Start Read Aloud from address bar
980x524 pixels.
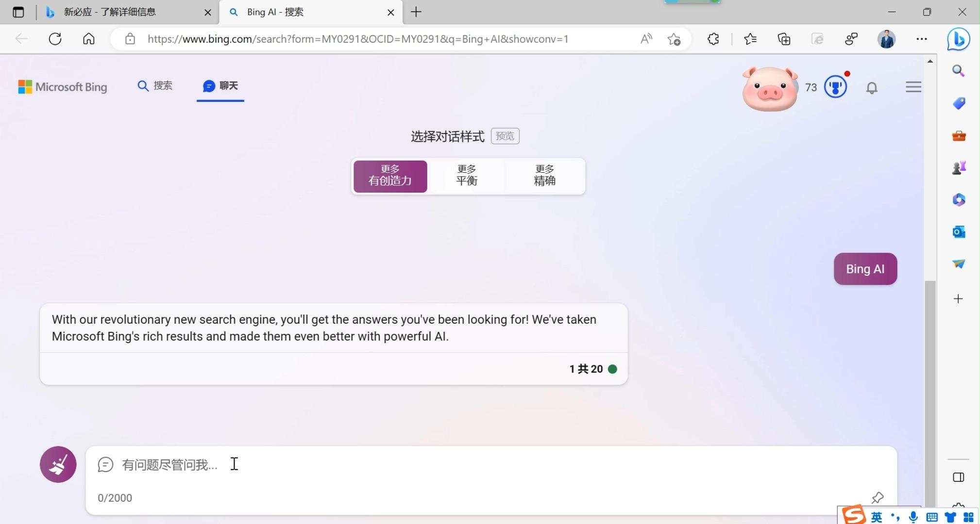tap(646, 39)
